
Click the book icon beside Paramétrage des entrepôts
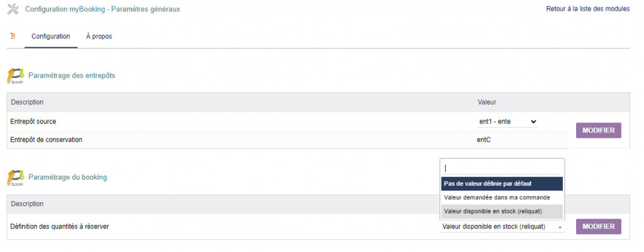coord(16,76)
